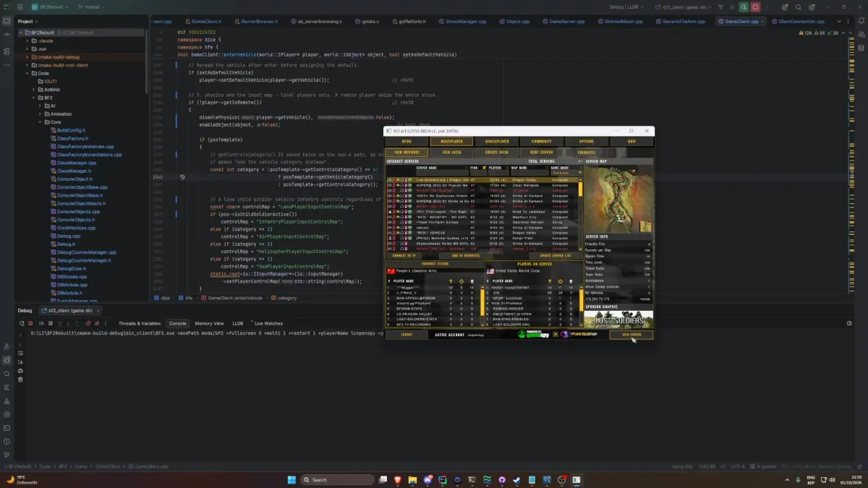Click MULTIPLAYER in BF2 main menu
The height and width of the screenshot is (488, 868).
point(452,142)
